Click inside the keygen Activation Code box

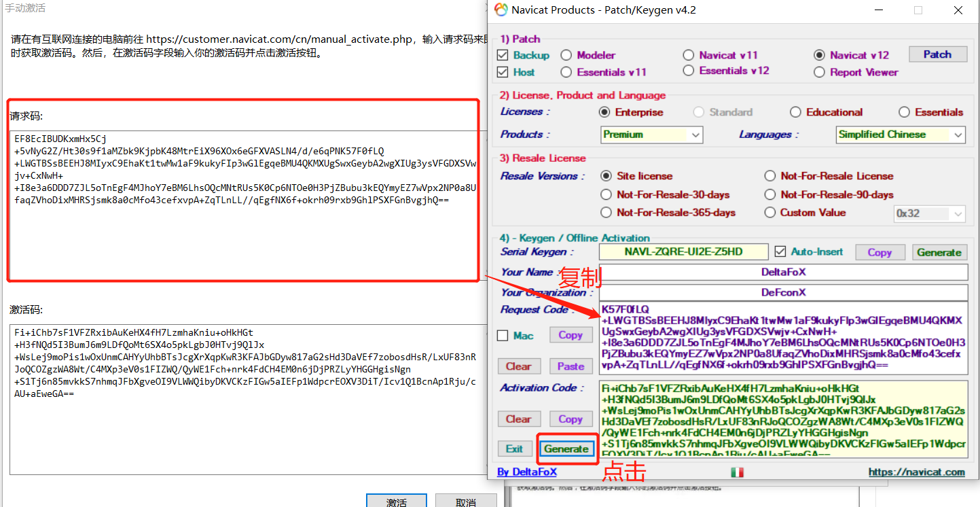click(783, 418)
